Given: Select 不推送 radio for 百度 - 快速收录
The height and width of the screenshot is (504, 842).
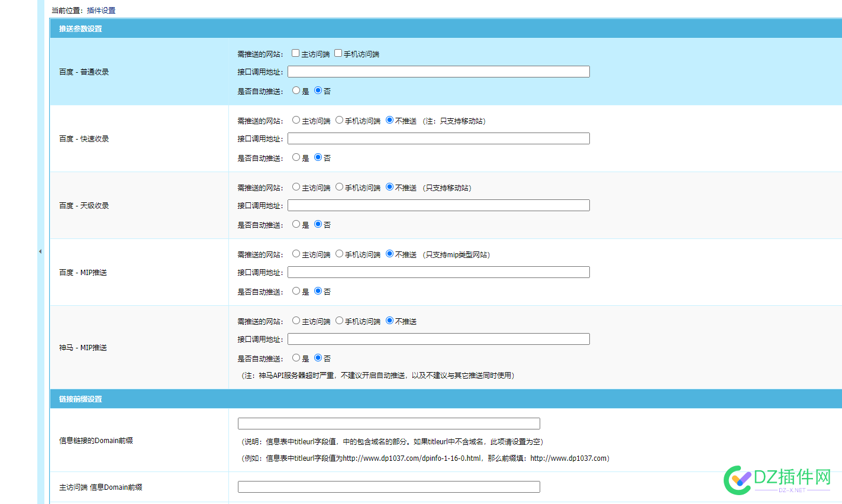Looking at the screenshot, I should 389,120.
